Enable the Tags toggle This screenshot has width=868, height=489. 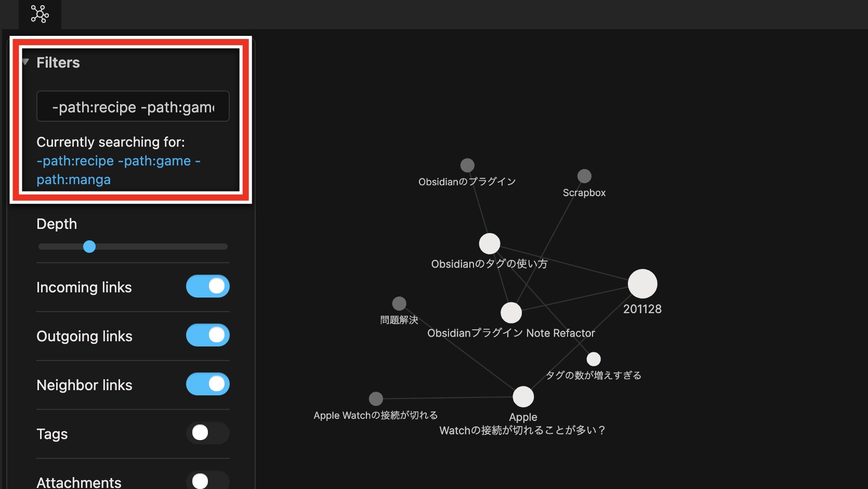(207, 433)
